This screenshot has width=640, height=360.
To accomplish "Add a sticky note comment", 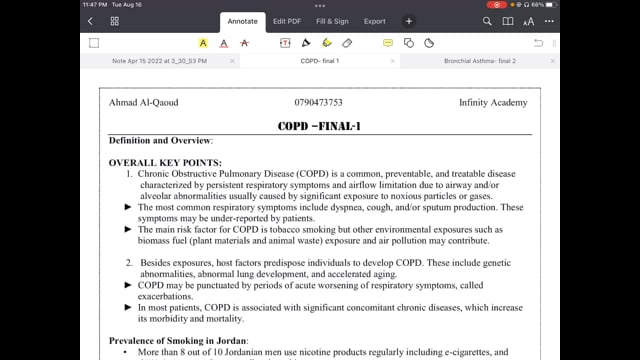I will 388,43.
